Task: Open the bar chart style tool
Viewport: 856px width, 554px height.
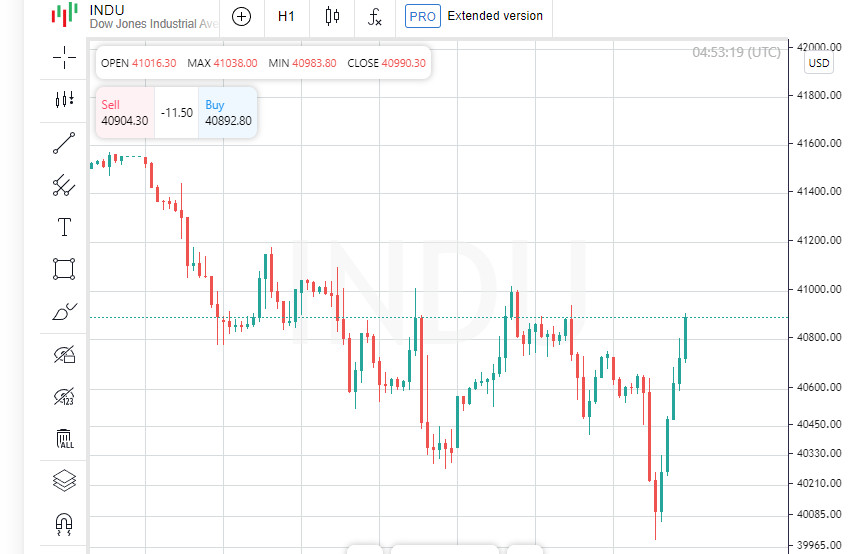Action: [64, 99]
